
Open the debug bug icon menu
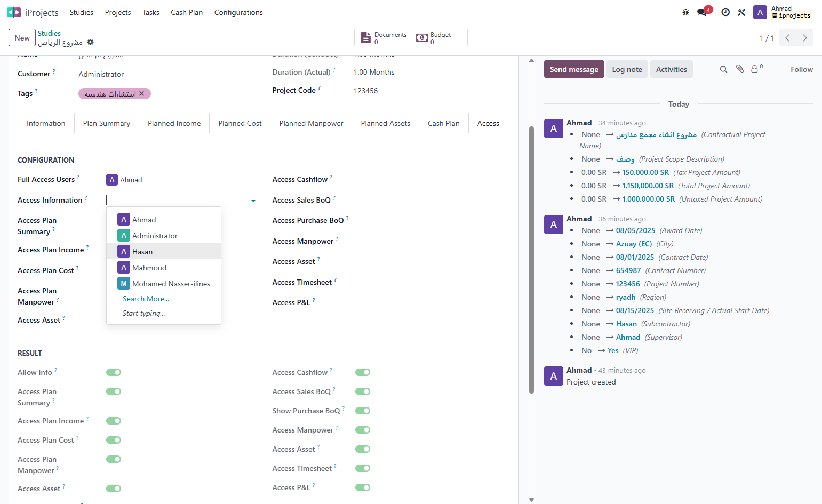[x=685, y=12]
